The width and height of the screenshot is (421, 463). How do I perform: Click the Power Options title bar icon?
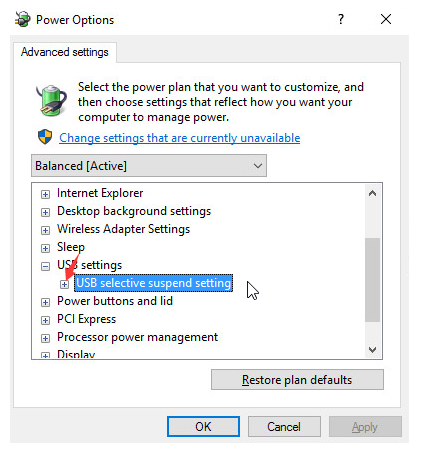pyautogui.click(x=22, y=19)
